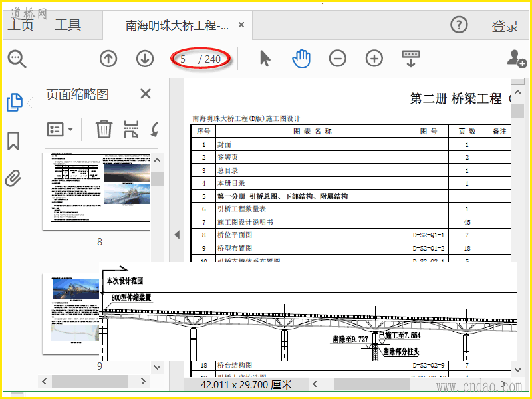This screenshot has width=532, height=399.
Task: Click the 登录 sign-in link
Action: [505, 26]
